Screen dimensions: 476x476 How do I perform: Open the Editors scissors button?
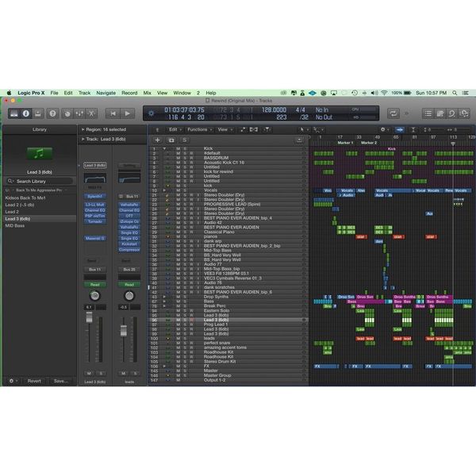click(91, 113)
